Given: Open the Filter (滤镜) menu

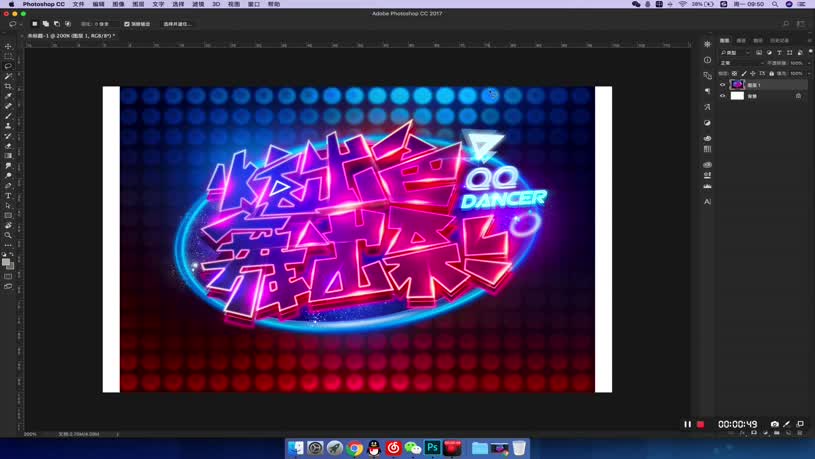Looking at the screenshot, I should coord(198,4).
